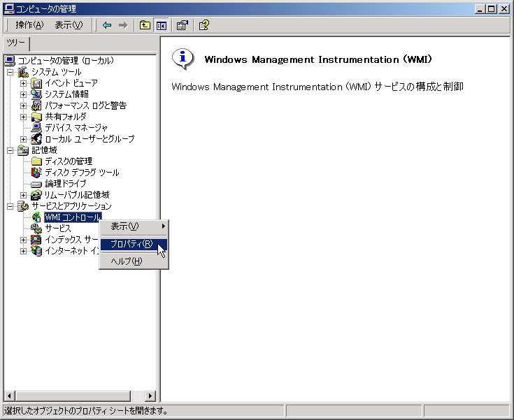Image resolution: width=514 pixels, height=420 pixels.
Task: Click the WMI info balloon icon
Action: click(183, 59)
